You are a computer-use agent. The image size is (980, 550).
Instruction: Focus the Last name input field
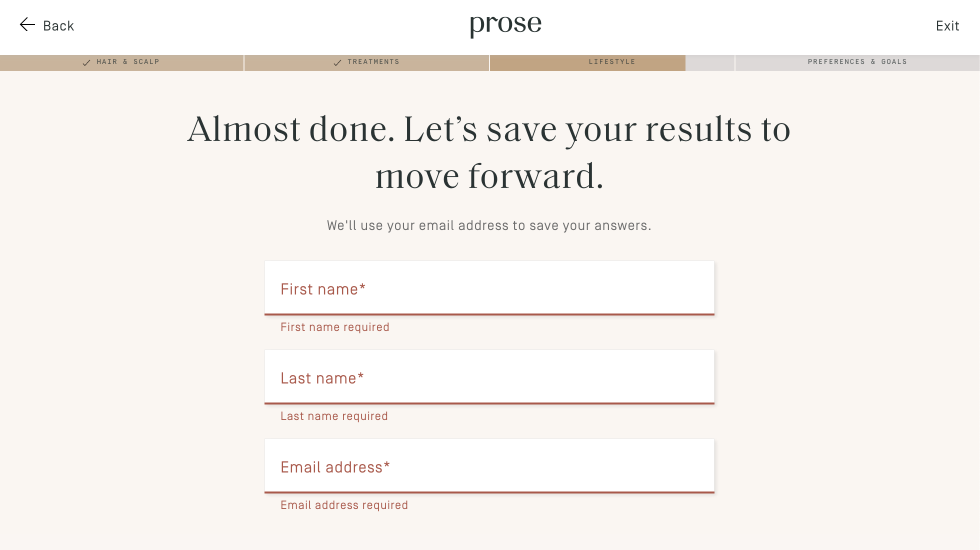pyautogui.click(x=489, y=377)
